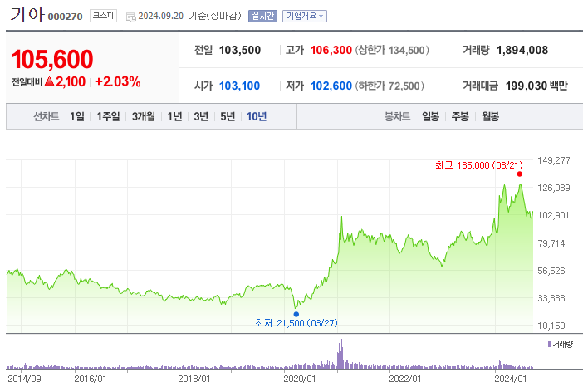Click the 거래량 value 1,894,008
Viewport: 583px width, 392px height.
click(522, 50)
